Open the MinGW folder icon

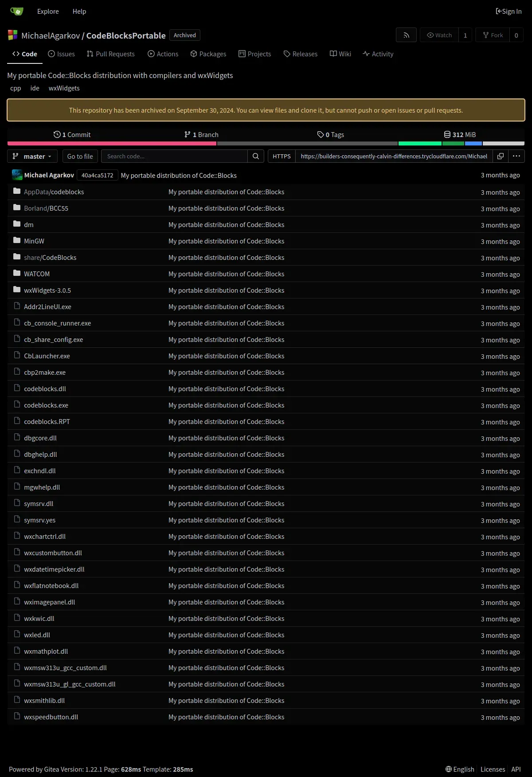click(17, 240)
